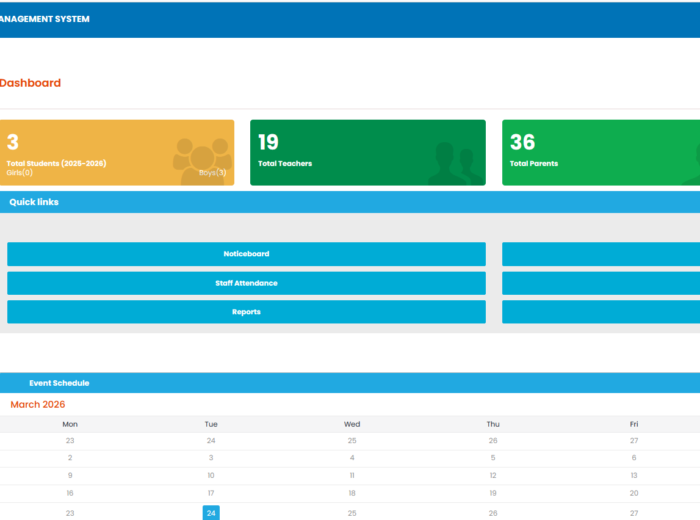Select Friday the 13th in calendar
700x520 pixels.
634,475
